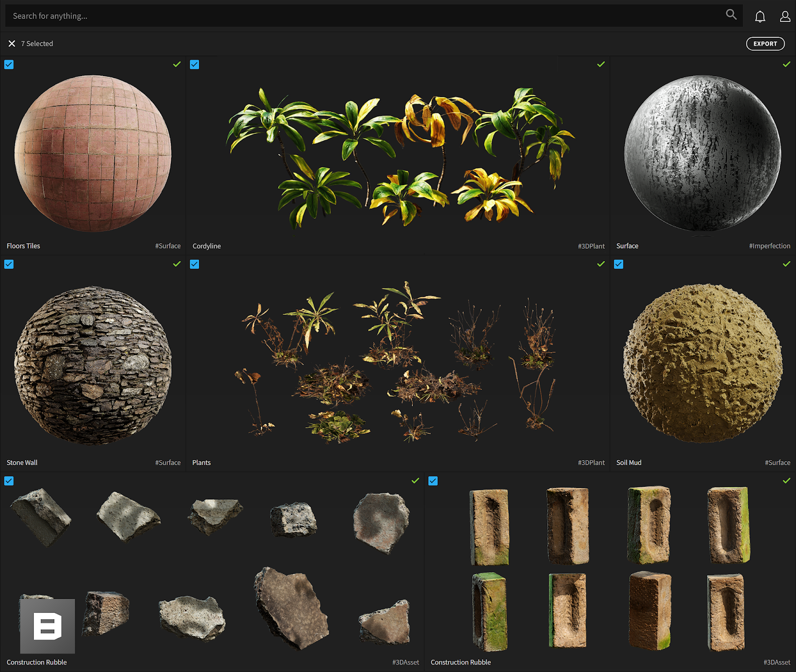The image size is (796, 672).
Task: Click the #Surface tag on Floors Tiles
Action: click(168, 246)
